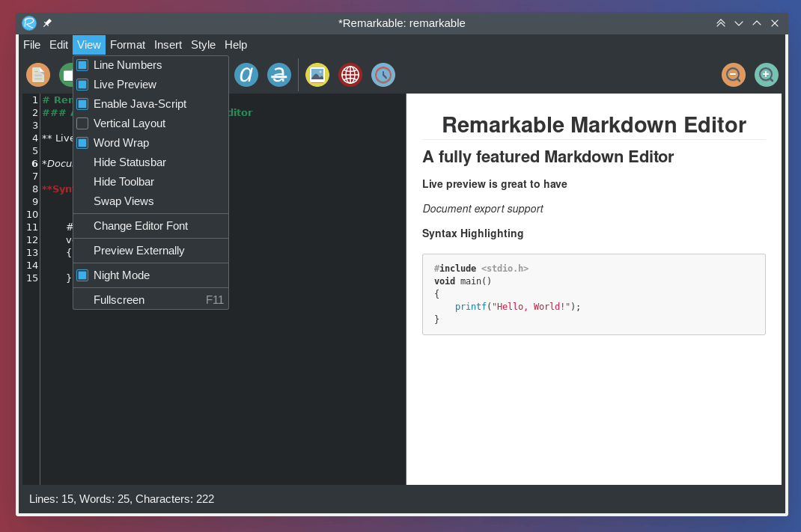Choose Swap Views menu entry
Screen dimensions: 801x532
pyautogui.click(x=124, y=201)
